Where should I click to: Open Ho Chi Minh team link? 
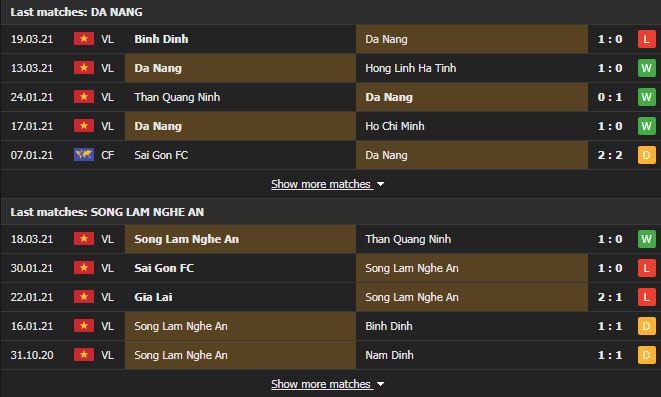[x=395, y=126]
